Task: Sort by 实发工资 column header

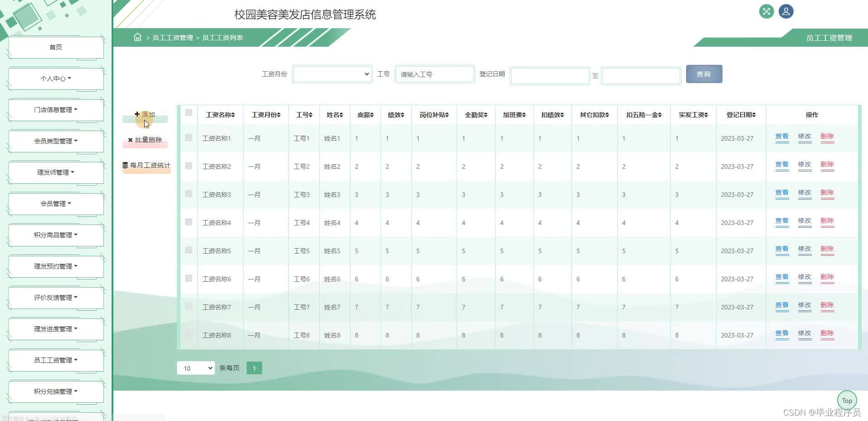Action: pyautogui.click(x=693, y=115)
